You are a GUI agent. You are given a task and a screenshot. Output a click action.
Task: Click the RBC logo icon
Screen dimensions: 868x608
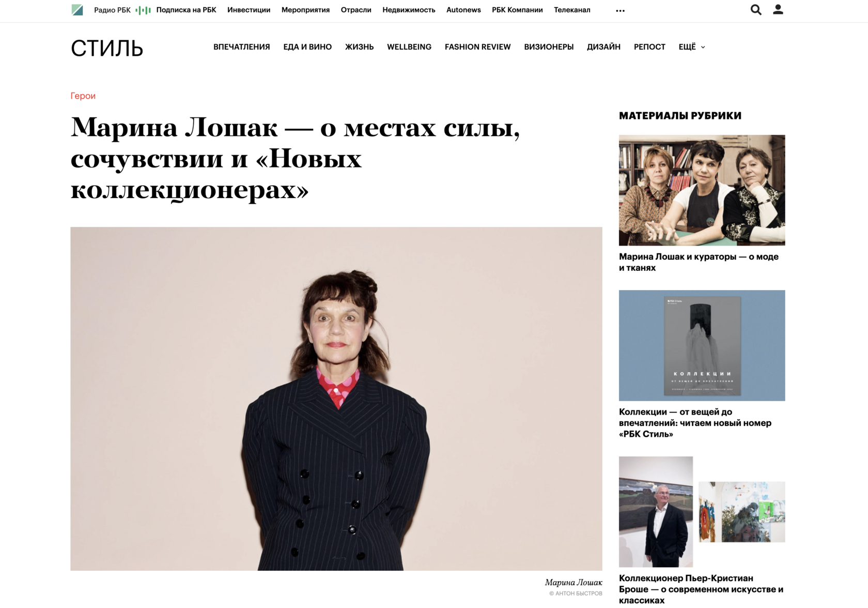coord(77,10)
